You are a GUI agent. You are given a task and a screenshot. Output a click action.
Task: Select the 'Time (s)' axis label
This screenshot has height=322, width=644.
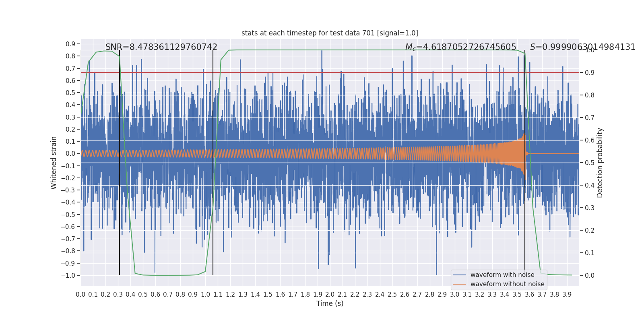pos(330,303)
